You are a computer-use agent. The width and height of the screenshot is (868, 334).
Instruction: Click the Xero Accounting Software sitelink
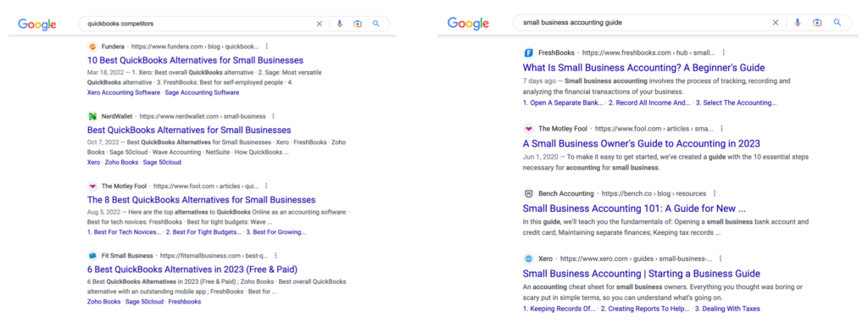click(124, 92)
